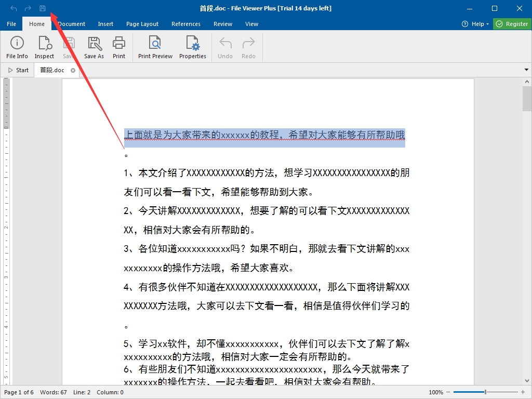Viewport: 532px width, 399px height.
Task: Click the save icon in title bar
Action: coord(43,8)
